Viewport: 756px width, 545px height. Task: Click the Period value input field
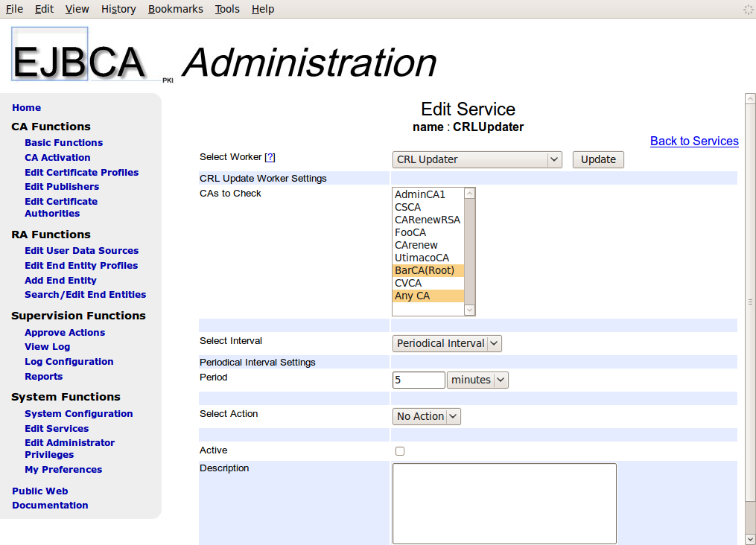pyautogui.click(x=418, y=380)
